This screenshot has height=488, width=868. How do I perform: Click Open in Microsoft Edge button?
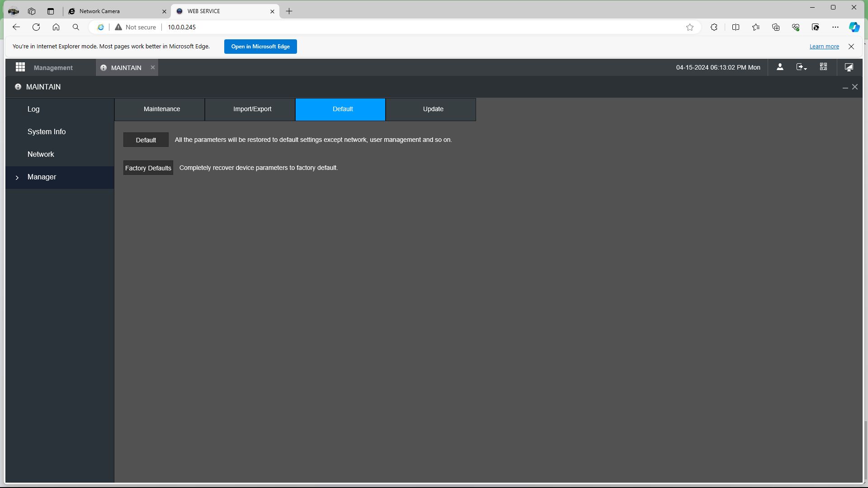260,47
